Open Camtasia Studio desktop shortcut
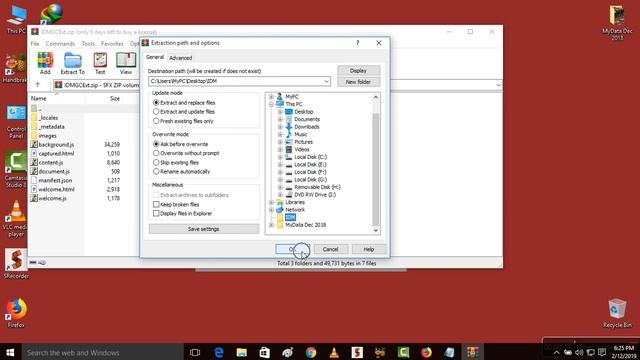This screenshot has width=640, height=360. pyautogui.click(x=16, y=169)
